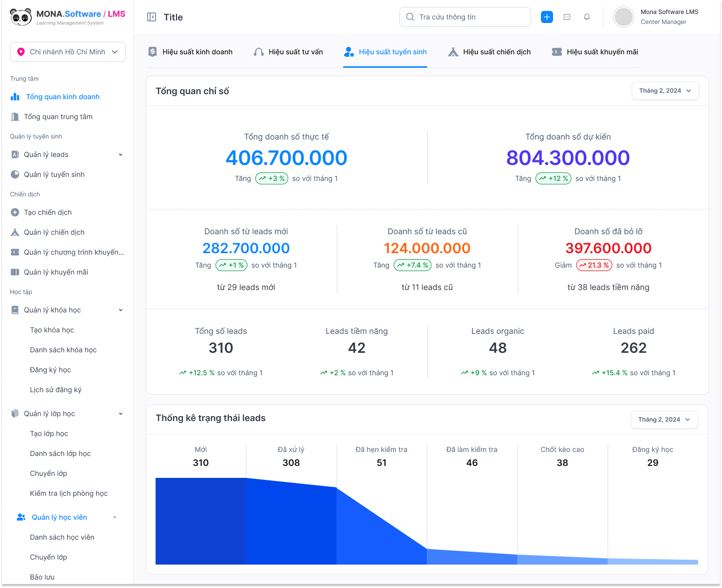This screenshot has height=588, width=722.
Task: Click the +3 % increase badge
Action: tap(272, 178)
